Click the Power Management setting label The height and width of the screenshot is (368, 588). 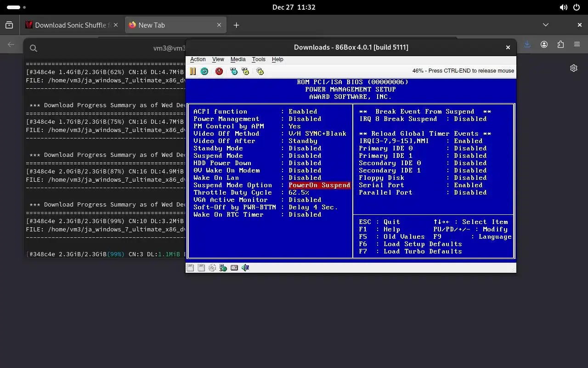tap(226, 119)
